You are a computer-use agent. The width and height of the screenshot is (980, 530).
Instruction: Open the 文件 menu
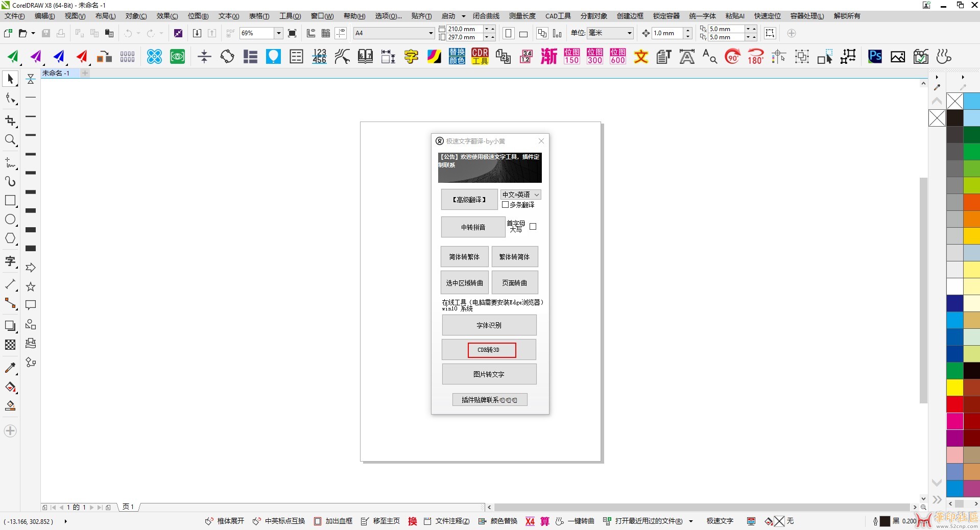[14, 16]
